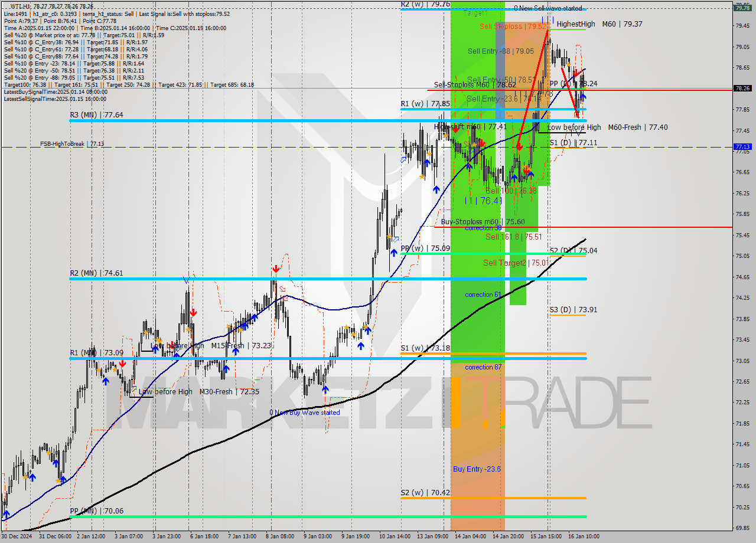Click the '13 Jan 09:00' time axis label
This screenshot has height=543, width=756.
click(x=432, y=537)
